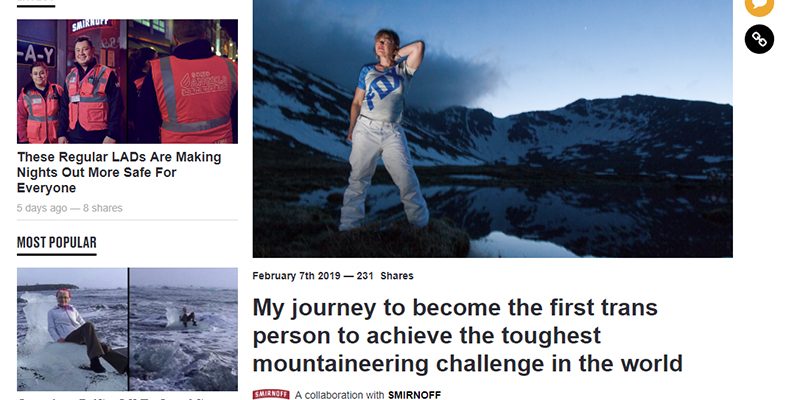Click '5 days ago — 8 shares' text
Screen dimensions: 800x400
[x=70, y=208]
